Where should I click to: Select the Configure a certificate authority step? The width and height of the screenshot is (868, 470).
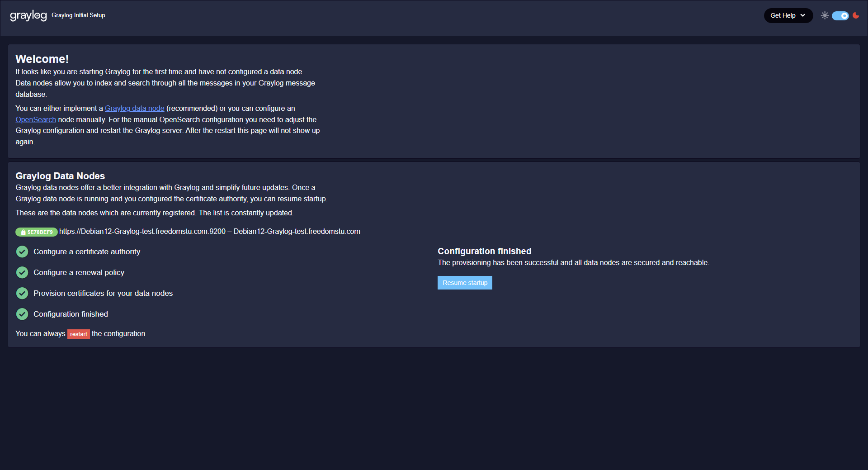click(x=87, y=252)
